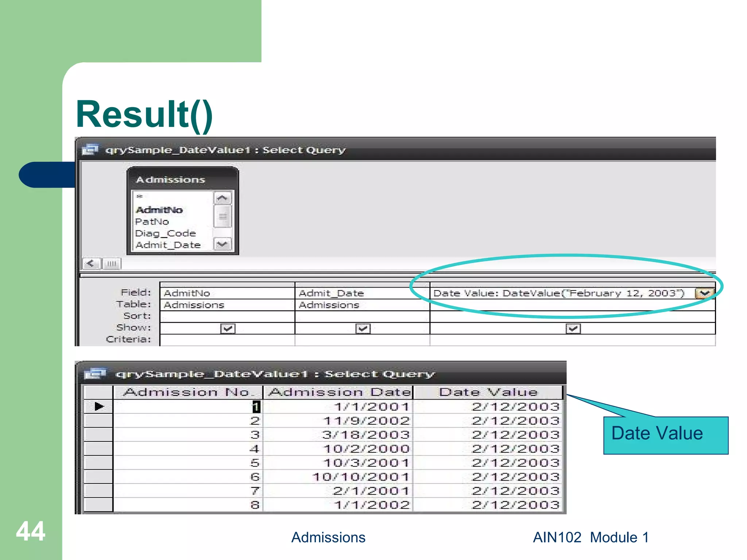Image resolution: width=747 pixels, height=560 pixels.
Task: Click Criteria cell under Date Value column
Action: (573, 340)
